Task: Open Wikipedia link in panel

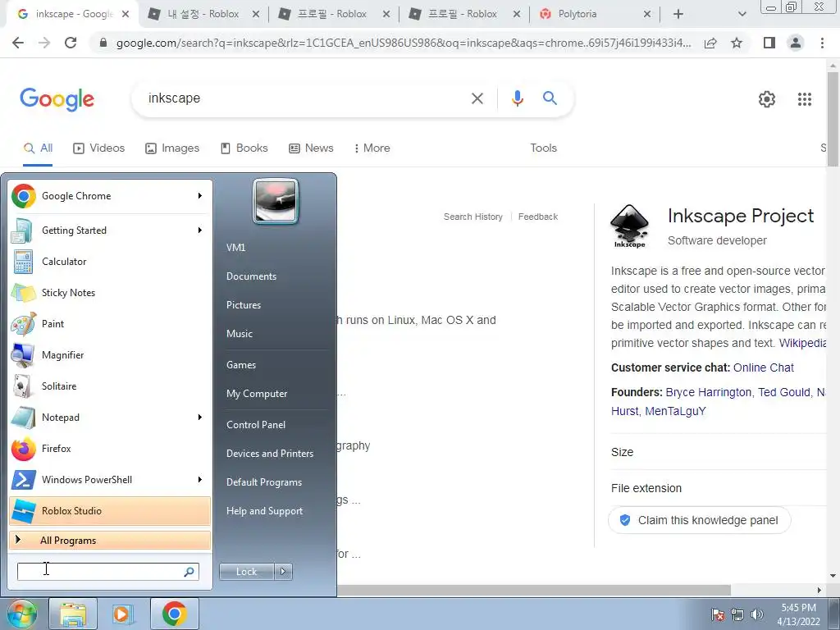Action: click(802, 343)
